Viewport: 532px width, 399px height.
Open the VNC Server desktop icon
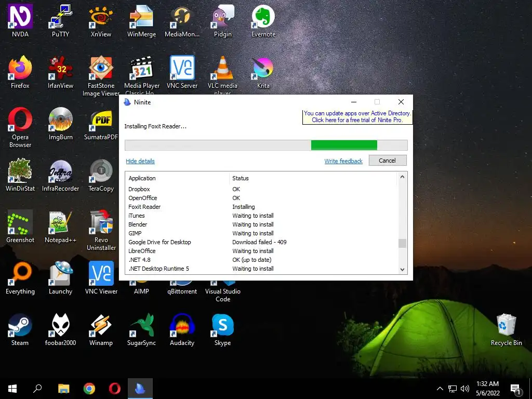182,72
